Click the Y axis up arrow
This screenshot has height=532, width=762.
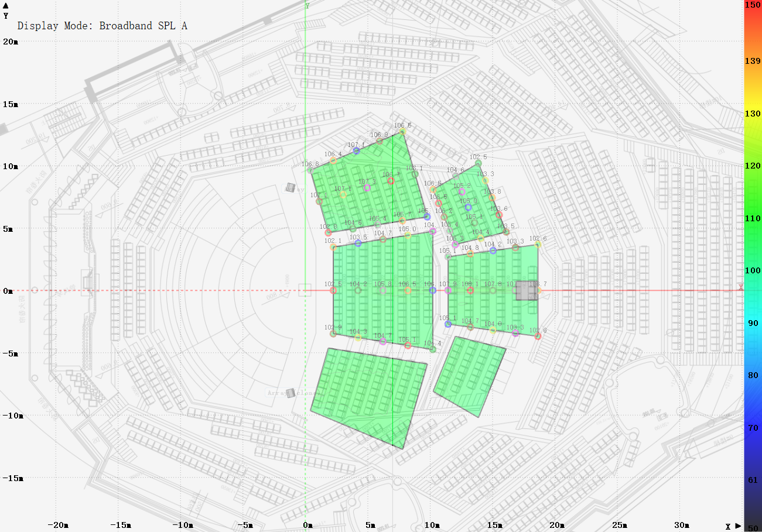click(6, 5)
